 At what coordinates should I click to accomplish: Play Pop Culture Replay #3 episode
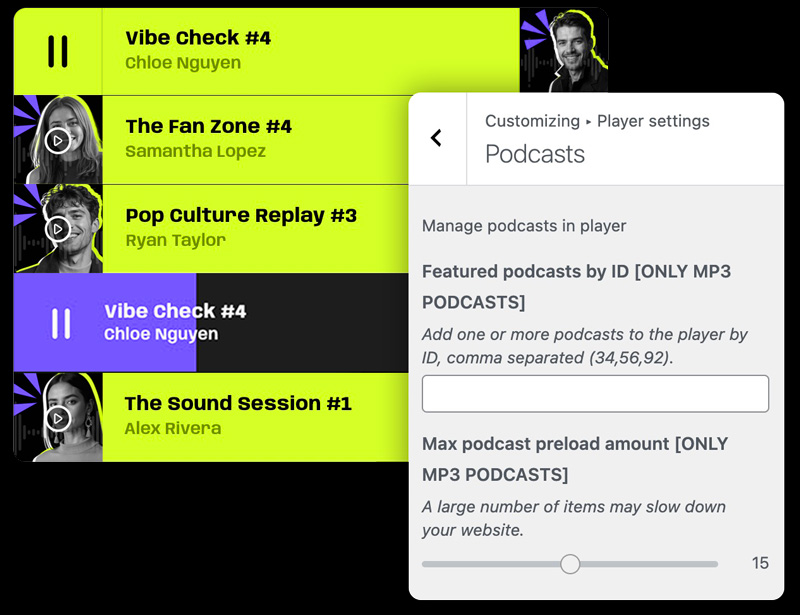pos(58,229)
